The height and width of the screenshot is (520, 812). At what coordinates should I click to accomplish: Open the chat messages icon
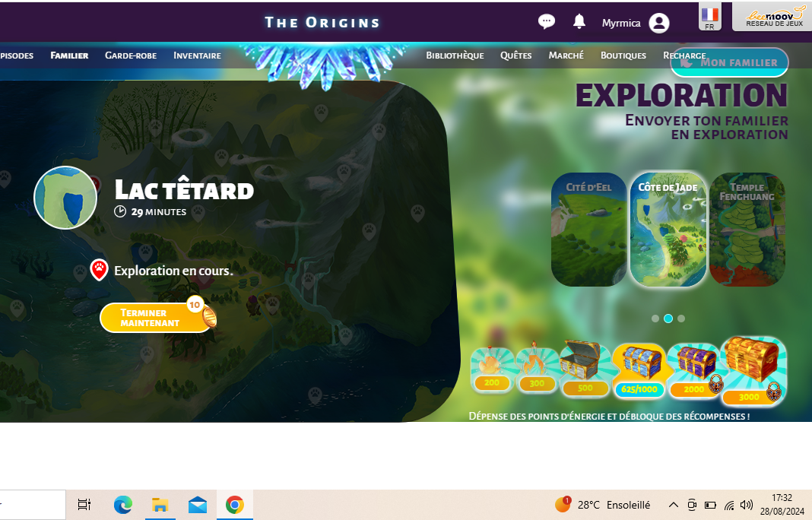(x=547, y=22)
